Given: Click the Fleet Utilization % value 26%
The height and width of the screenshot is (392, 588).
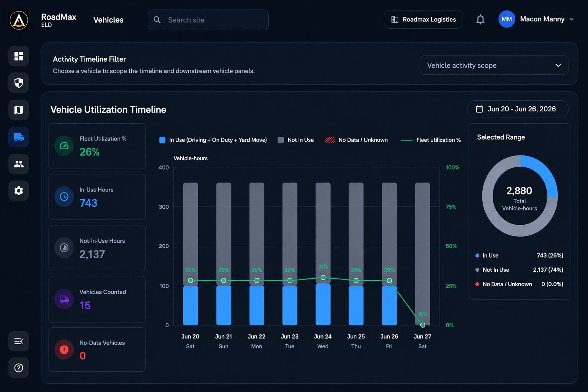Looking at the screenshot, I should [90, 152].
